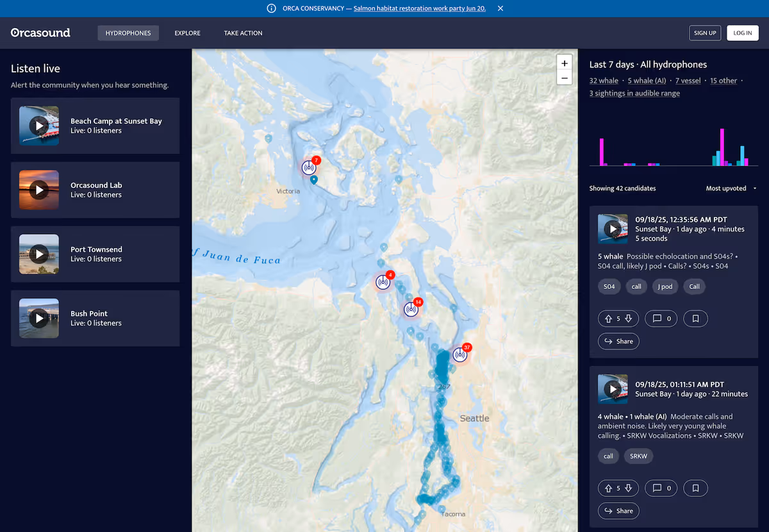The image size is (769, 532).
Task: Open the 09/18/25, 01:11:51 AM PDT candidate
Action: point(679,385)
